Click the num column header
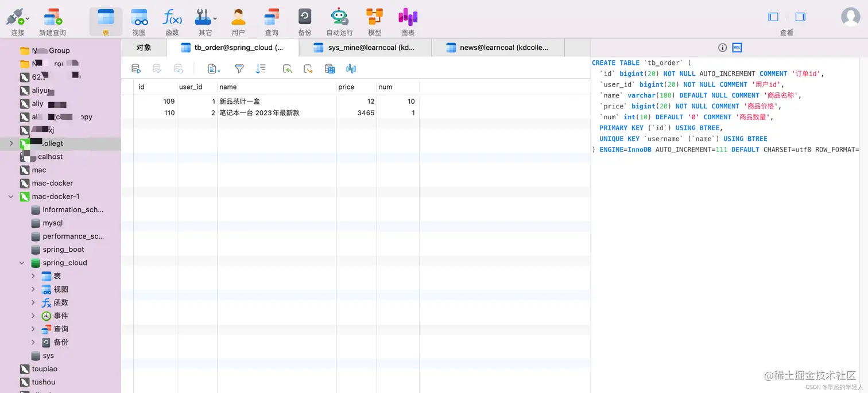This screenshot has width=868, height=393. 398,87
